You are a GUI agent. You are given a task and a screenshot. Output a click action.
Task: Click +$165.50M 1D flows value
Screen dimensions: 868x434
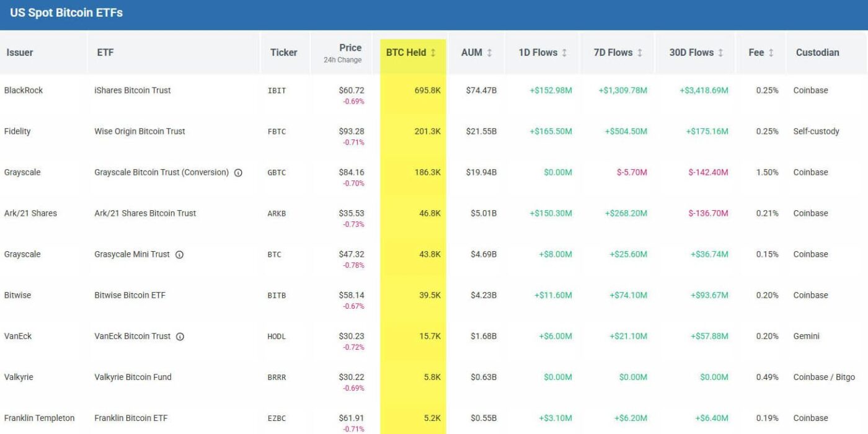551,131
